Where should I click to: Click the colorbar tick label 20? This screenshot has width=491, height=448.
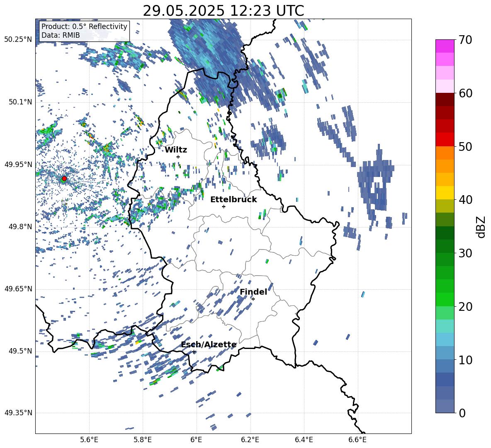[465, 306]
